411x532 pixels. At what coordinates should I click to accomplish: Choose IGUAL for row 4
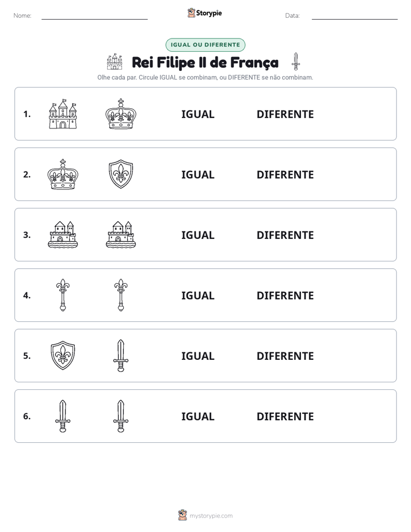[x=197, y=295]
